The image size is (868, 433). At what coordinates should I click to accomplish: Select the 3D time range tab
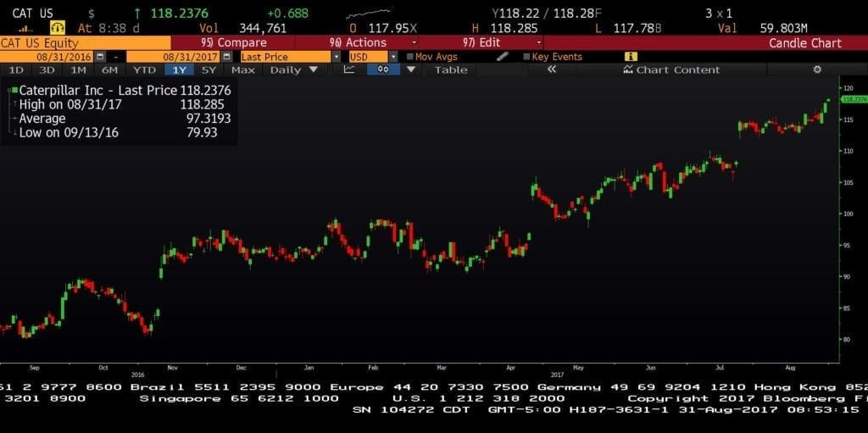pyautogui.click(x=47, y=69)
